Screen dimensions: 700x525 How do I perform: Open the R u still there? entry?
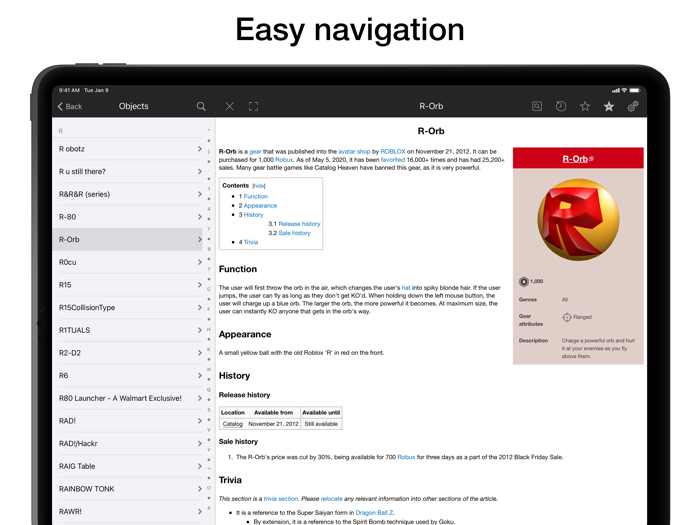coord(128,171)
